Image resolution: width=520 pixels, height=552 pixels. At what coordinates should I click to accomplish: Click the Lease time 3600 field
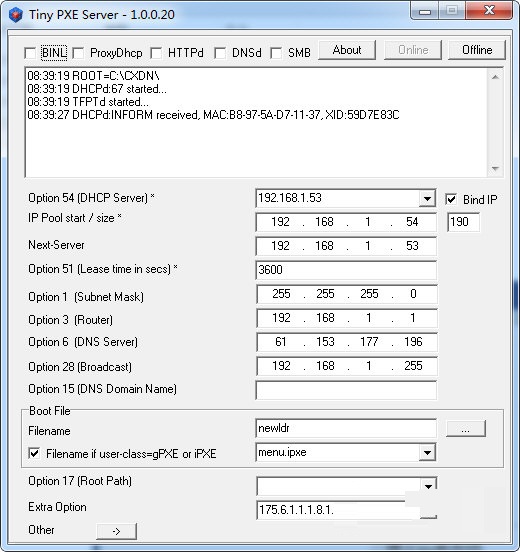click(x=346, y=270)
